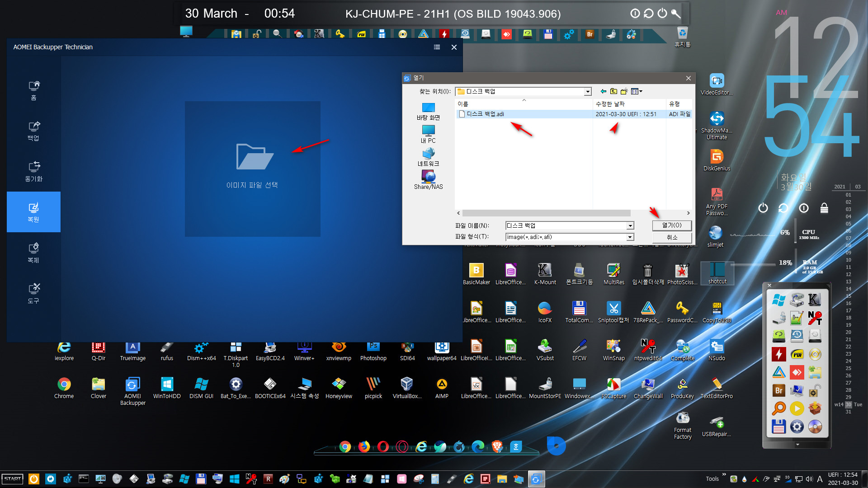Open BOOTICEx64 desktop shortcut
This screenshot has width=868, height=488.
[270, 388]
